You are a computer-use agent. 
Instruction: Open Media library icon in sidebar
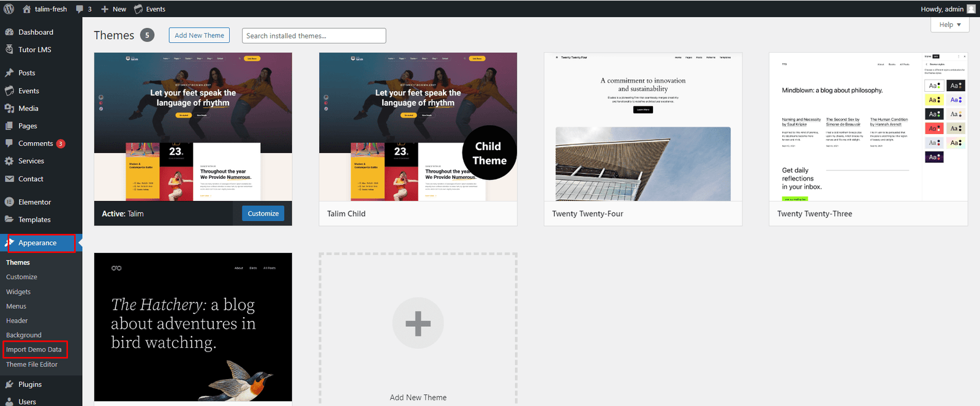pos(9,108)
